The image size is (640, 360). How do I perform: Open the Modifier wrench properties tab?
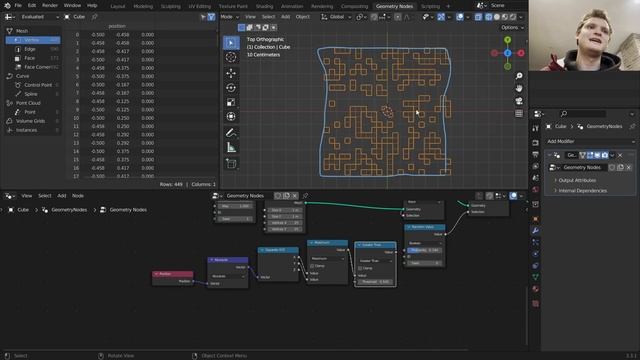point(536,231)
